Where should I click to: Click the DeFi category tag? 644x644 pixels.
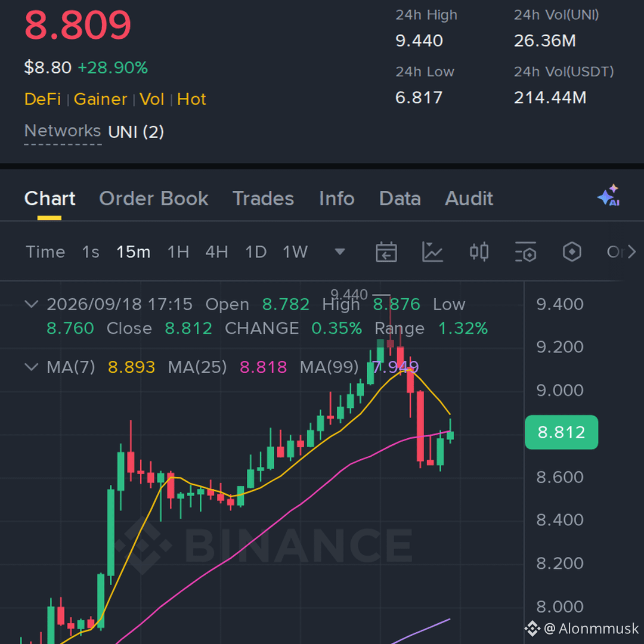tap(42, 100)
